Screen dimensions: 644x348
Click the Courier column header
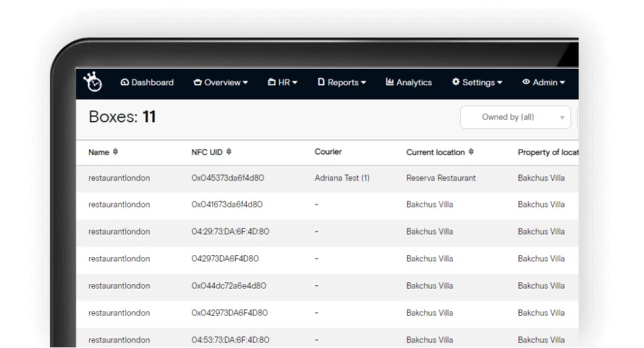point(328,152)
